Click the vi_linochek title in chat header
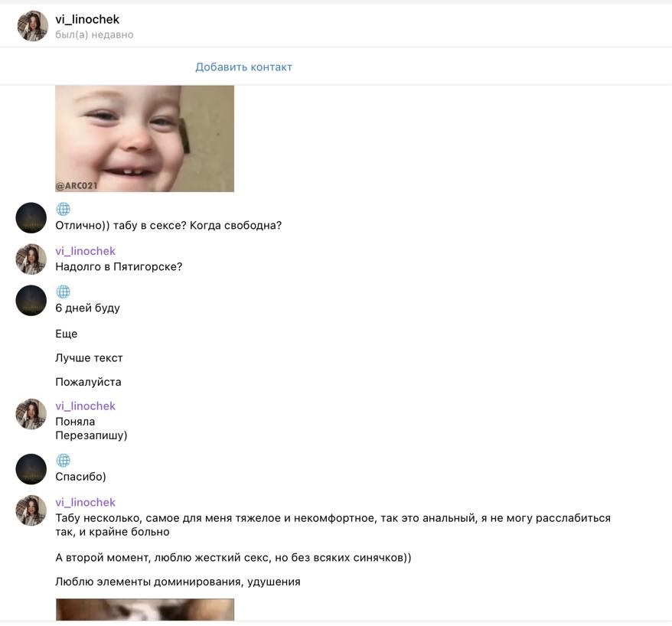Screen dimensions: 672x626 click(87, 19)
